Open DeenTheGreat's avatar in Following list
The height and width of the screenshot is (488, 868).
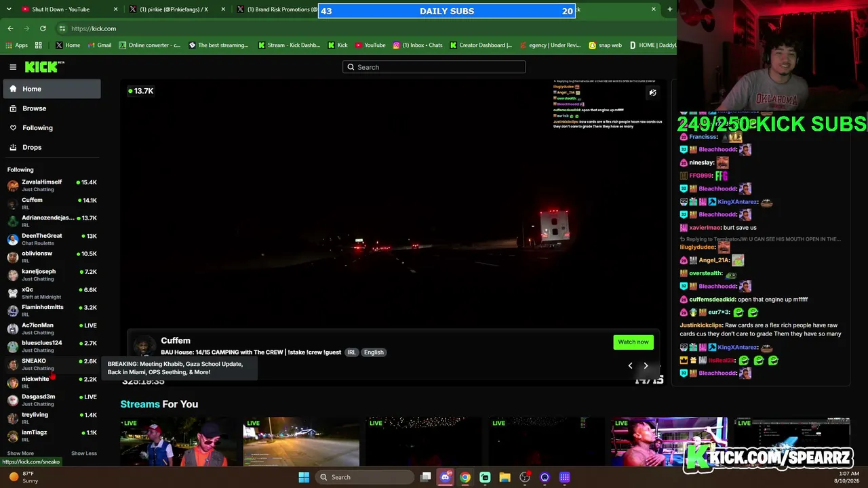13,239
